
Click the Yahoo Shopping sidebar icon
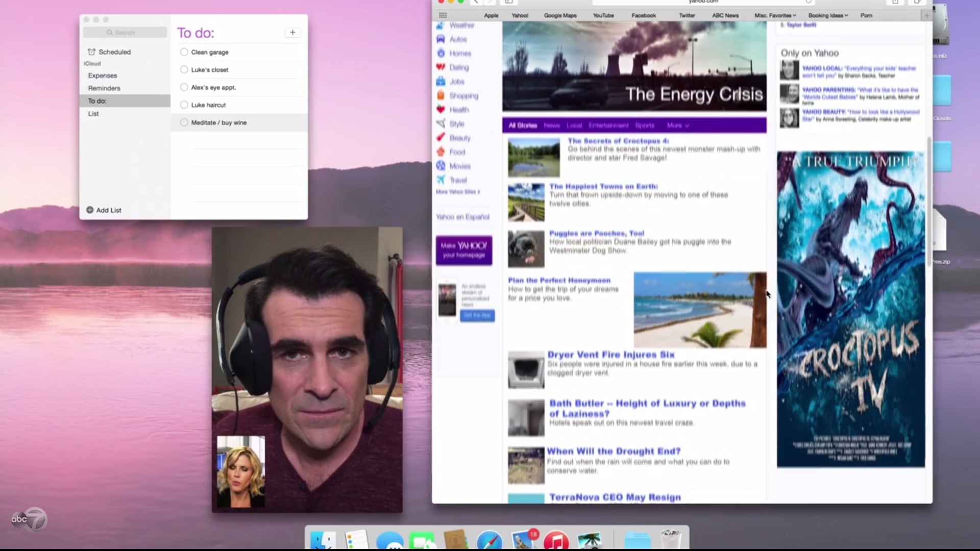pyautogui.click(x=441, y=95)
